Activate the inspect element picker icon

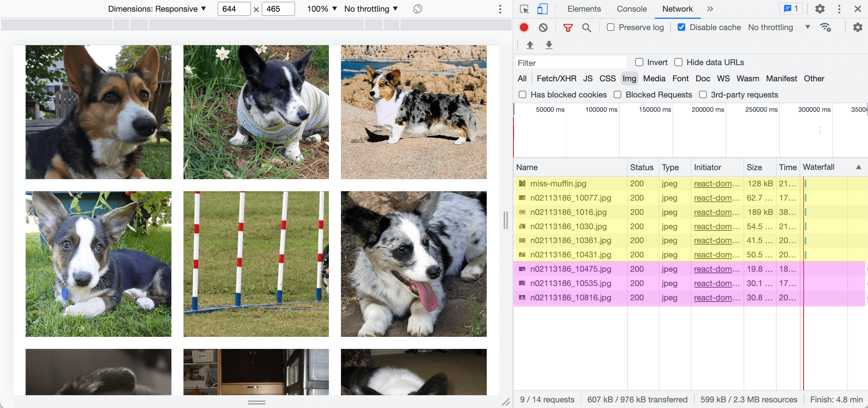[x=524, y=9]
